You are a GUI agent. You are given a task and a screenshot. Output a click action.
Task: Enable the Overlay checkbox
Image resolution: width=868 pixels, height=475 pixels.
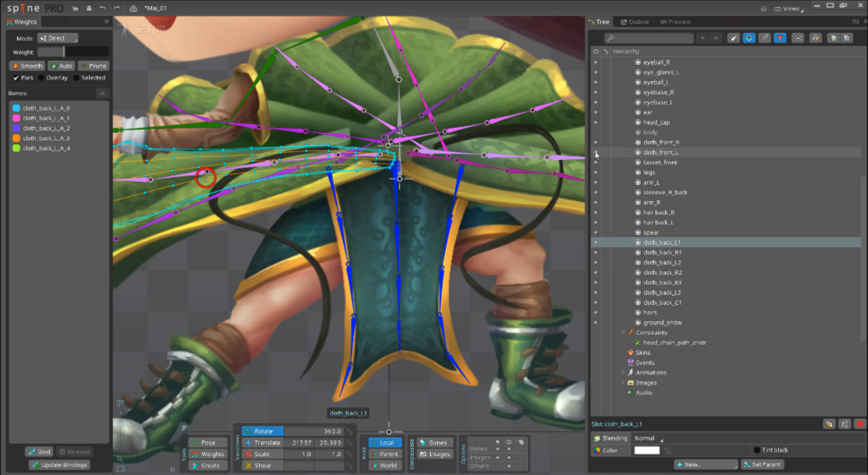click(x=41, y=78)
